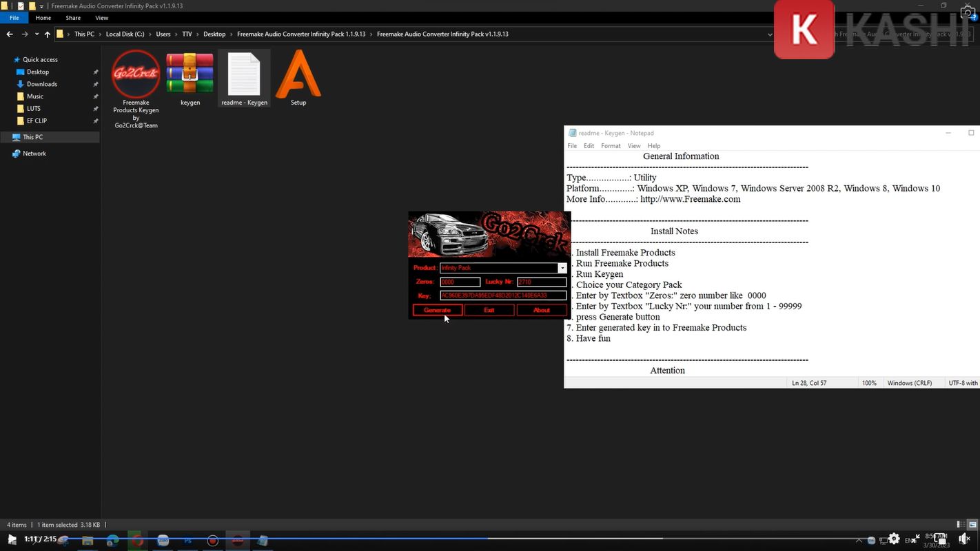Expand the recent locations chevron in Explorer

[x=36, y=34]
